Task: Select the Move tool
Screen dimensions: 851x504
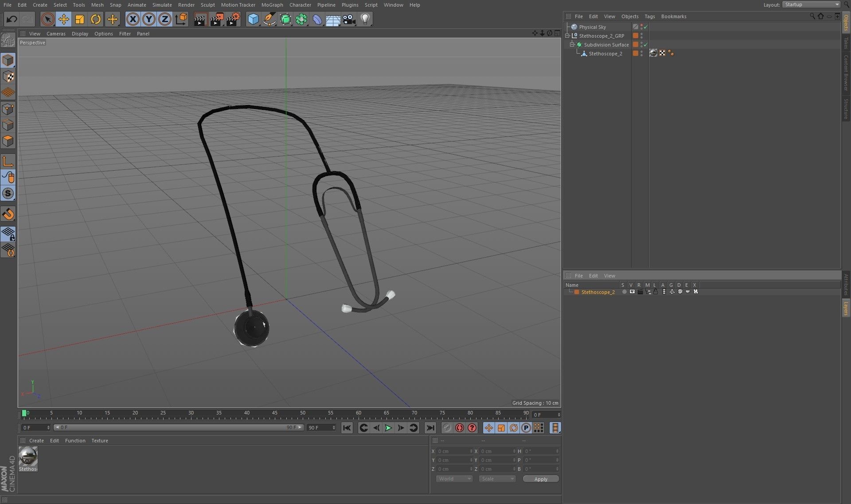Action: click(64, 19)
